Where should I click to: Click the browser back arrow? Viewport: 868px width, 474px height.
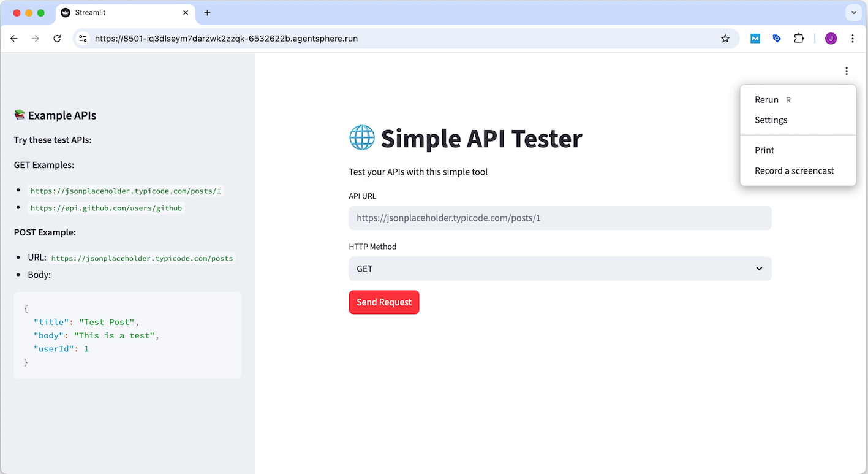point(13,38)
